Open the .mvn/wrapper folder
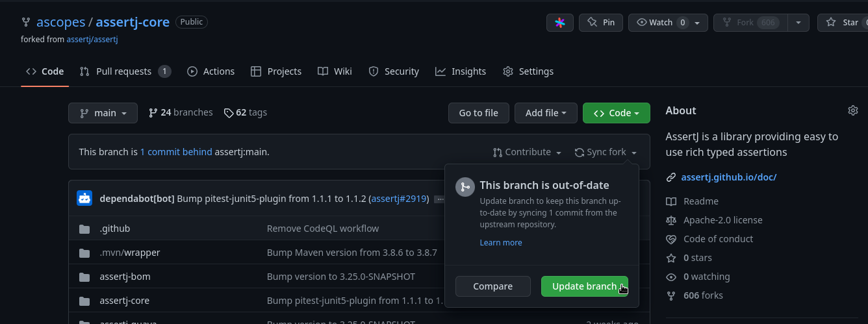This screenshot has width=868, height=324. 130,253
